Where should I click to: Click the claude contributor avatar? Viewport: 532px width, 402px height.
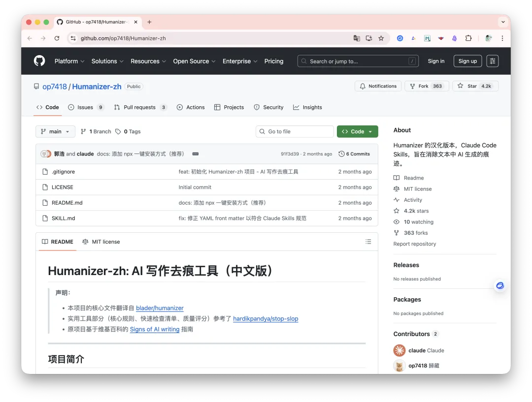coord(399,350)
